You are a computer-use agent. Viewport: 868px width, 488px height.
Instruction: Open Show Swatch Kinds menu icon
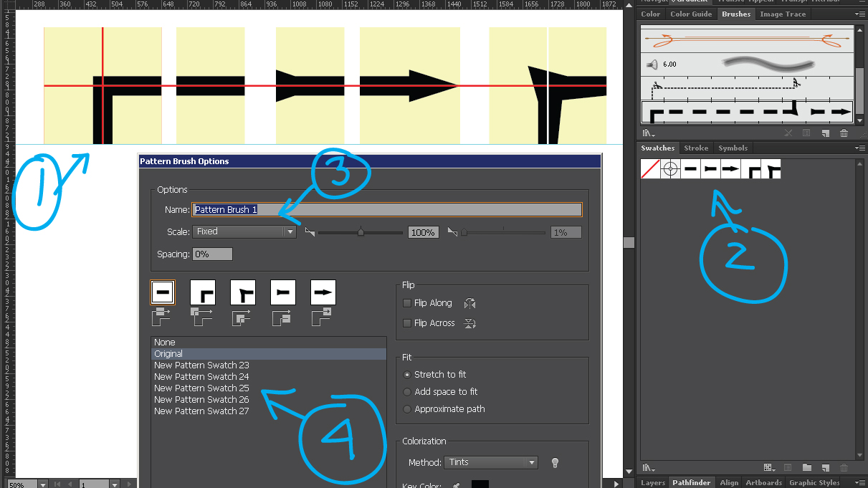(x=770, y=468)
